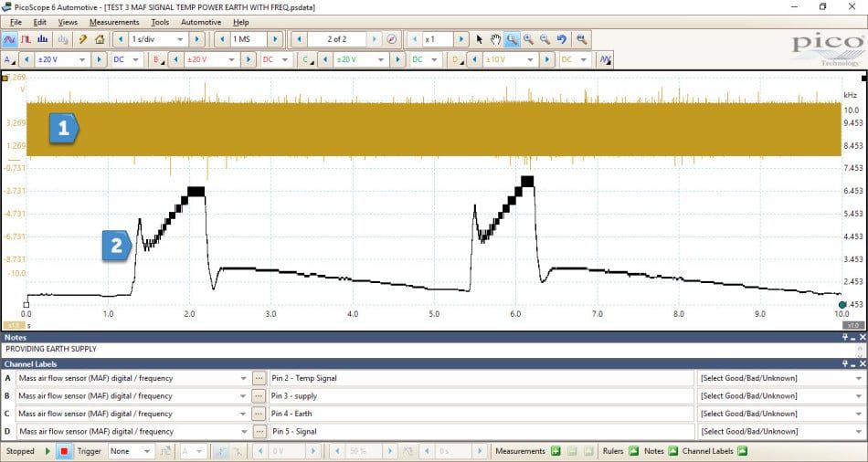Click the Zoom out magnifier
Image resolution: width=868 pixels, height=462 pixels.
click(545, 39)
